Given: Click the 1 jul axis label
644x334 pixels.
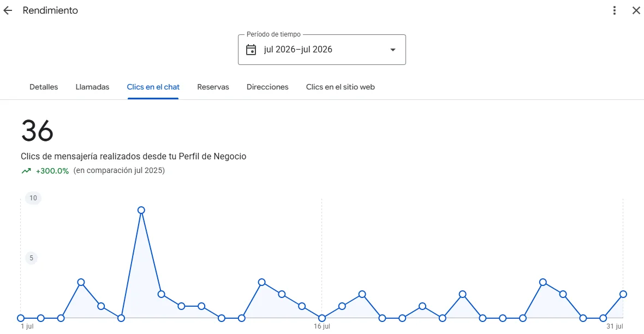Looking at the screenshot, I should [27, 326].
